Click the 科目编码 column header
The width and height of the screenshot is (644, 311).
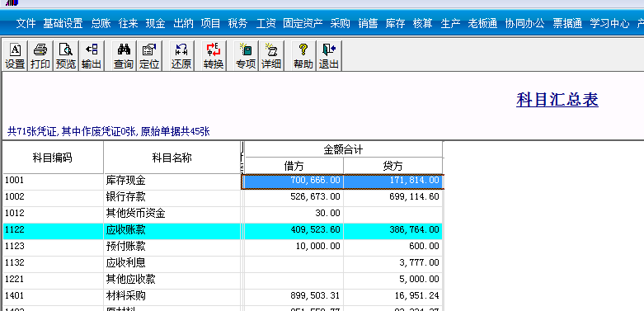[53, 158]
